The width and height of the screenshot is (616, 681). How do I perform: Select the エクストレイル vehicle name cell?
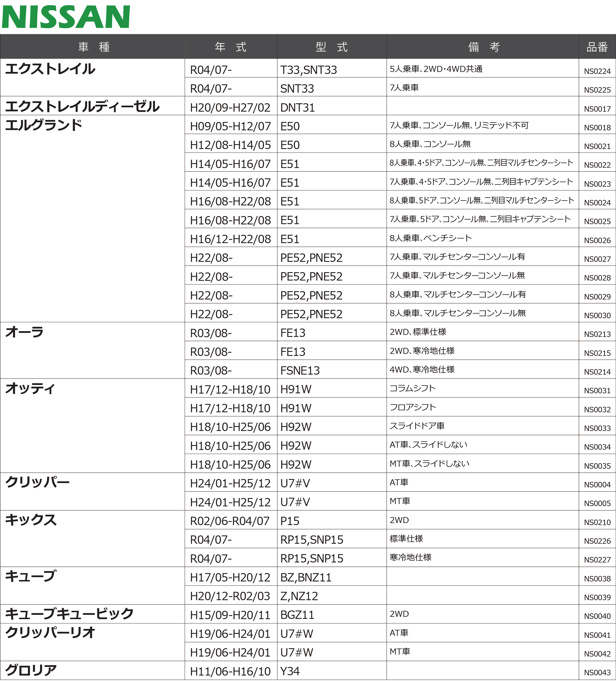click(50, 69)
